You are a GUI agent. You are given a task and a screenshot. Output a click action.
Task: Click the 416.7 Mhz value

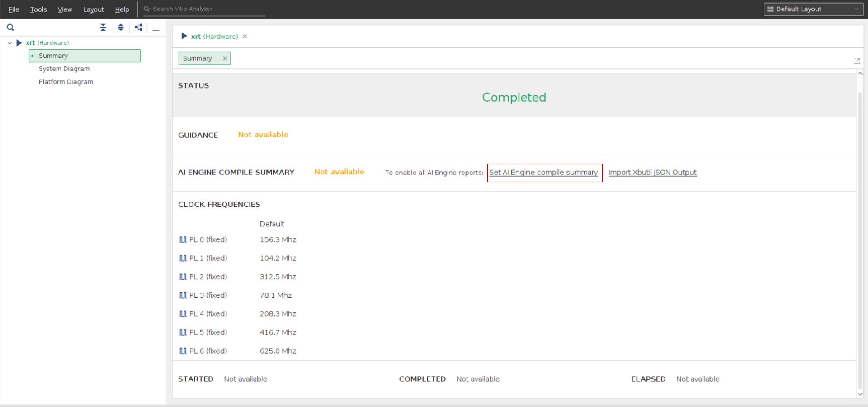pos(278,332)
